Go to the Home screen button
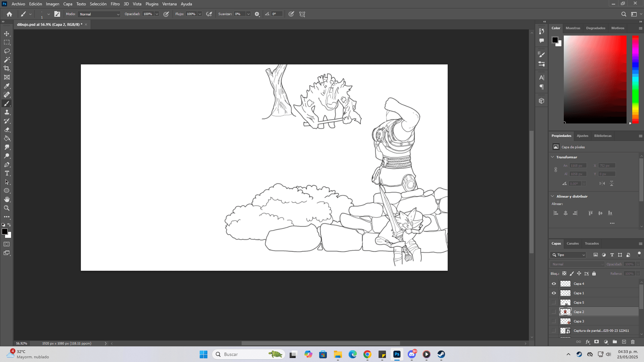 9,14
